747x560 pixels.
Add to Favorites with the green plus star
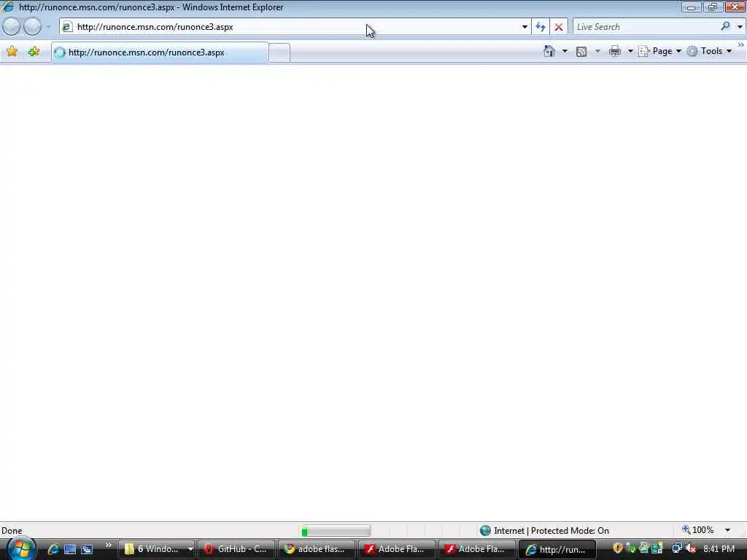click(x=34, y=52)
